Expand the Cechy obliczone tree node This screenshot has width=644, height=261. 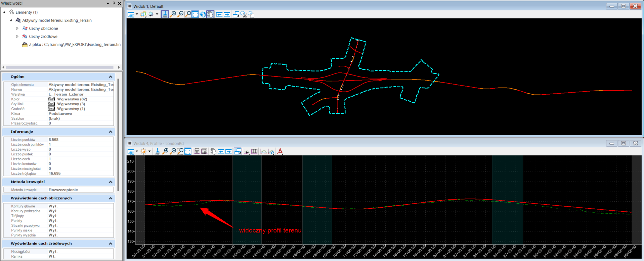[17, 29]
